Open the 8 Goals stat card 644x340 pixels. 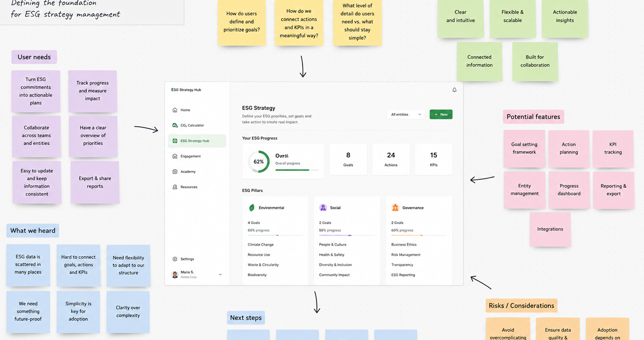pyautogui.click(x=348, y=159)
